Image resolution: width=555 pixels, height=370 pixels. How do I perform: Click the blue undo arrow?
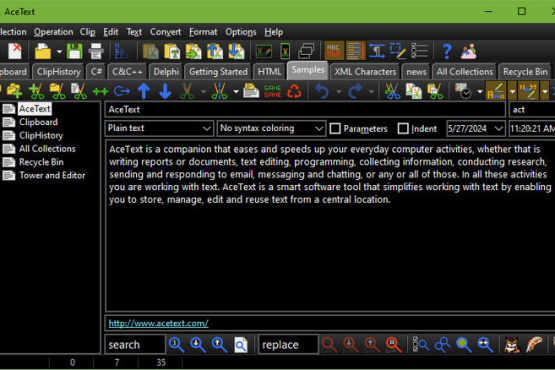coord(322,91)
